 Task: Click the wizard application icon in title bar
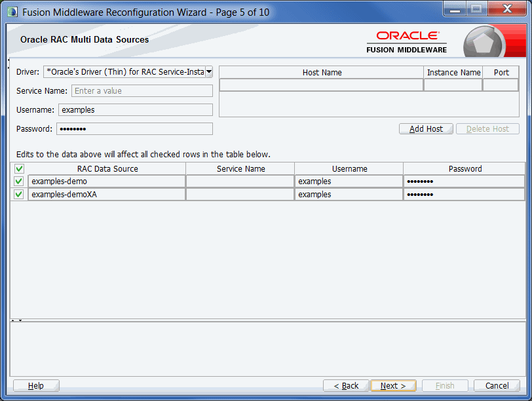pos(12,12)
